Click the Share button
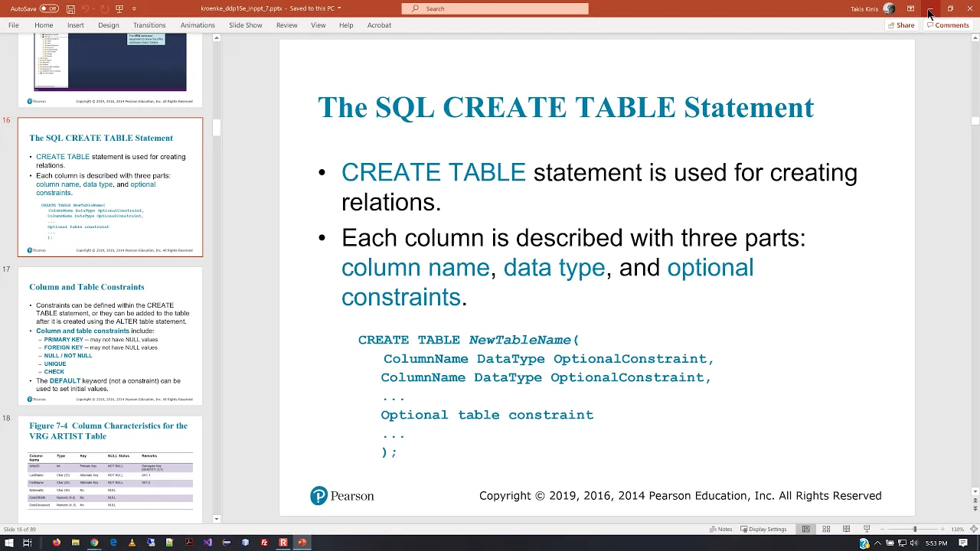980x551 pixels. (x=901, y=25)
